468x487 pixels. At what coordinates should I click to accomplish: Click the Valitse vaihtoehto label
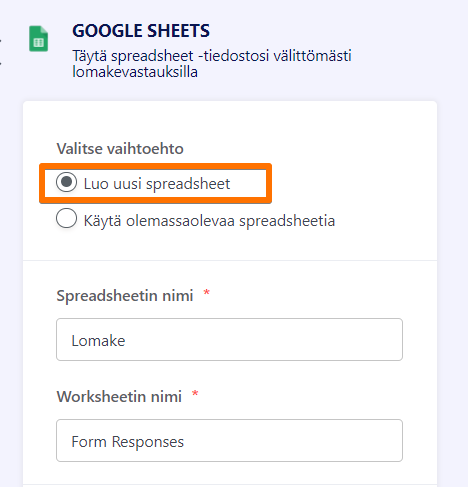120,148
